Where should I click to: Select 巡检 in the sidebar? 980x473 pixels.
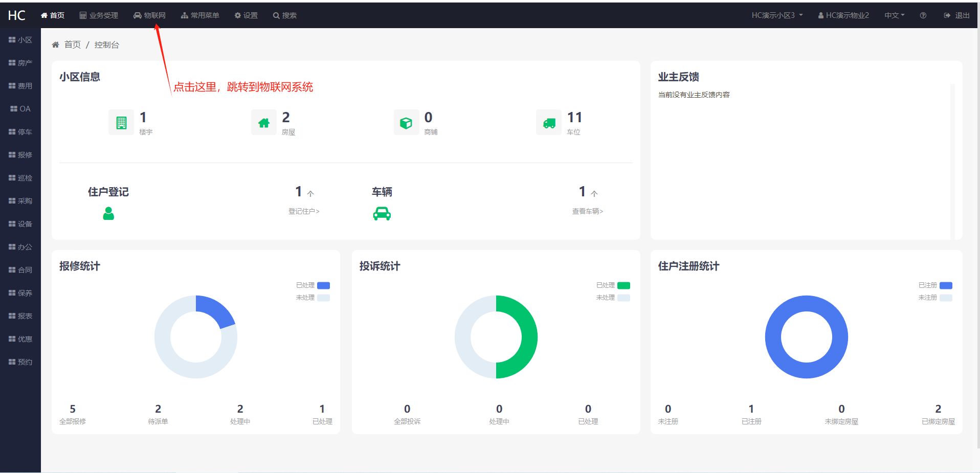tap(20, 178)
